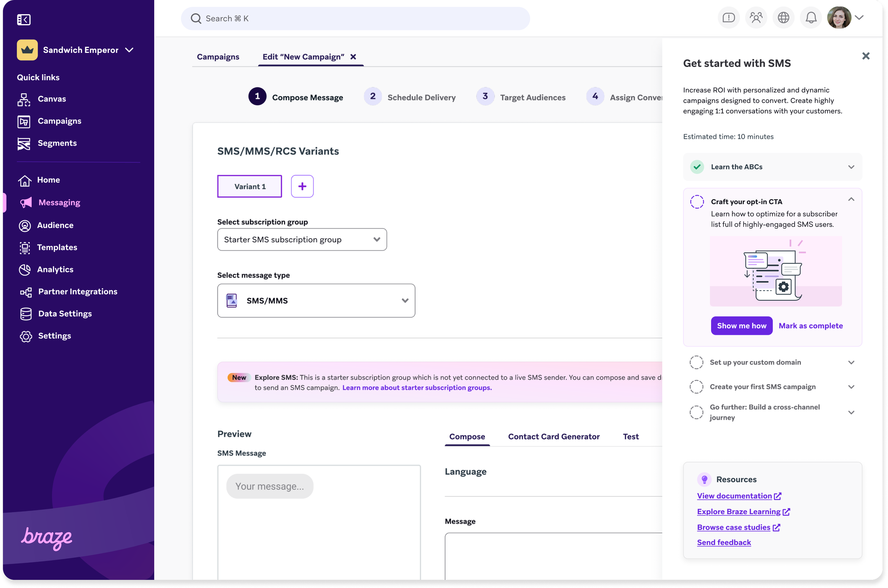Open the subscription group dropdown

point(302,240)
